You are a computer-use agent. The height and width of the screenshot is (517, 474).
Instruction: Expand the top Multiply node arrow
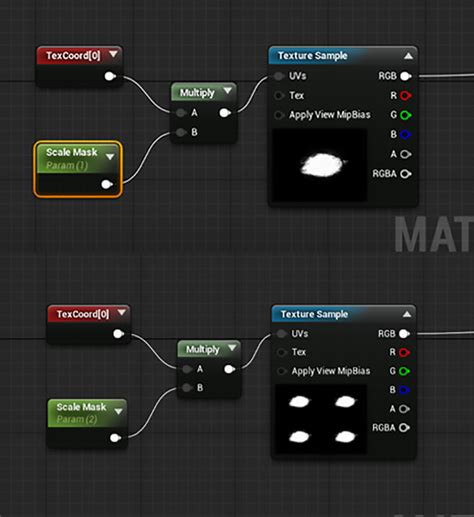click(x=228, y=91)
